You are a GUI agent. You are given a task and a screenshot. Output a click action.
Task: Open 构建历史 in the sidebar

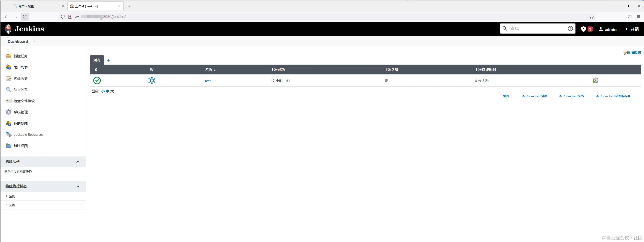point(20,78)
